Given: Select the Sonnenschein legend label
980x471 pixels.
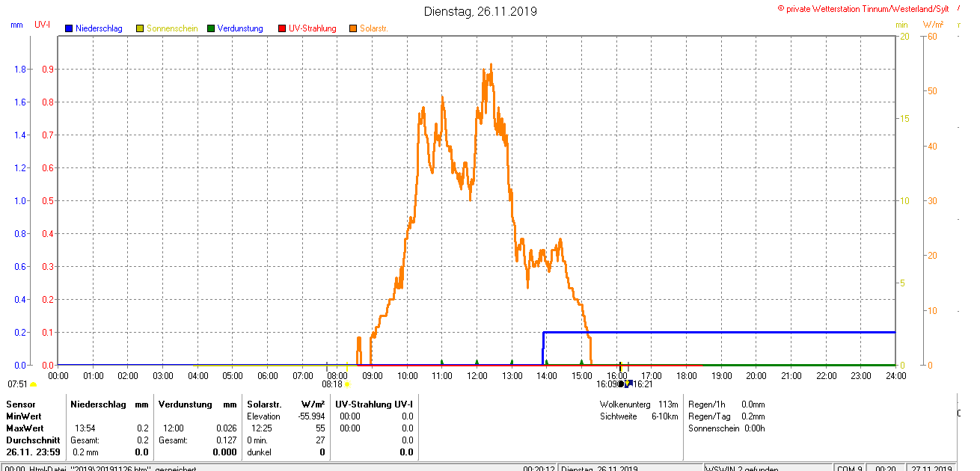Looking at the screenshot, I should pyautogui.click(x=172, y=28).
